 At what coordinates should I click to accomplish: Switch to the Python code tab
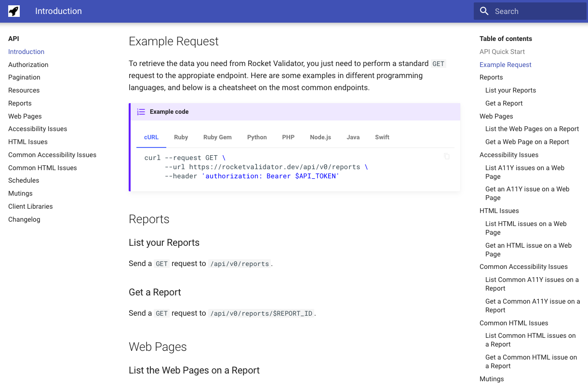[x=257, y=137]
